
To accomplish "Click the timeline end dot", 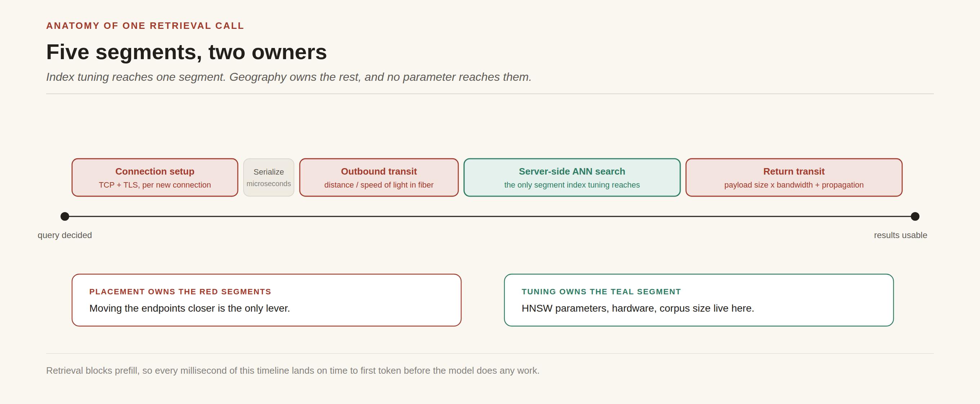I will tap(915, 216).
